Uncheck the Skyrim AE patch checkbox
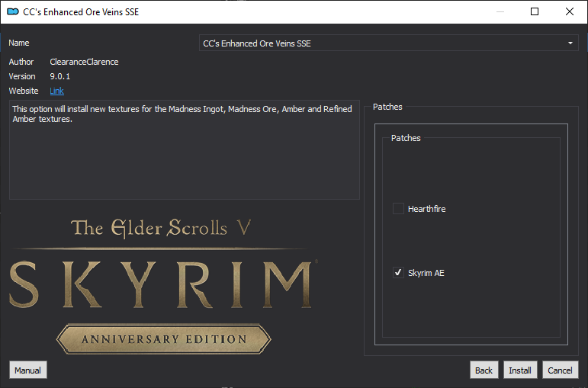 (x=398, y=273)
